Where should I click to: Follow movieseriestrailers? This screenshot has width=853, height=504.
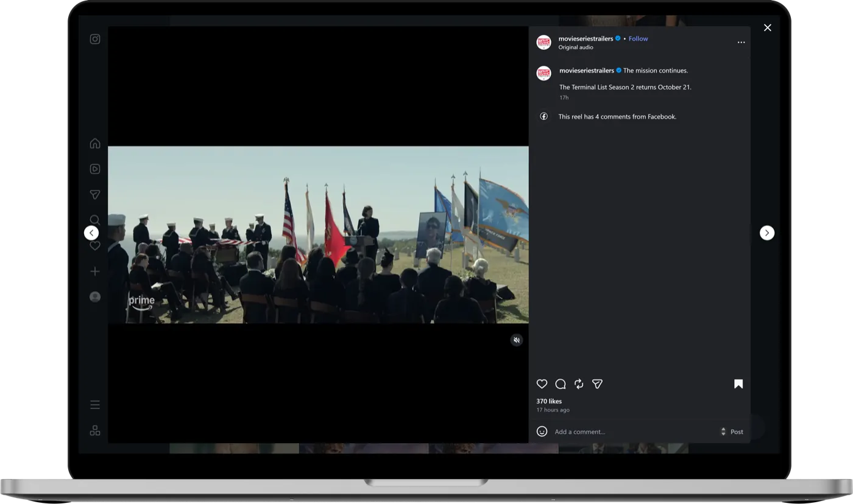638,38
